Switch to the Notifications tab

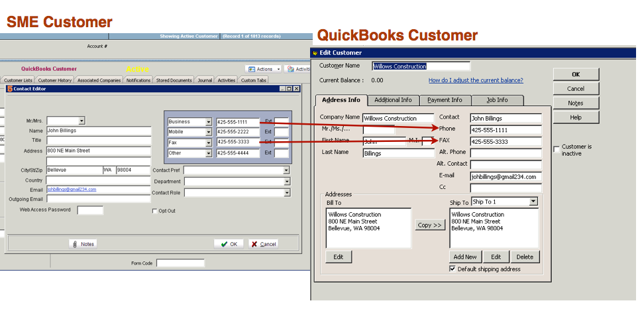pyautogui.click(x=138, y=80)
